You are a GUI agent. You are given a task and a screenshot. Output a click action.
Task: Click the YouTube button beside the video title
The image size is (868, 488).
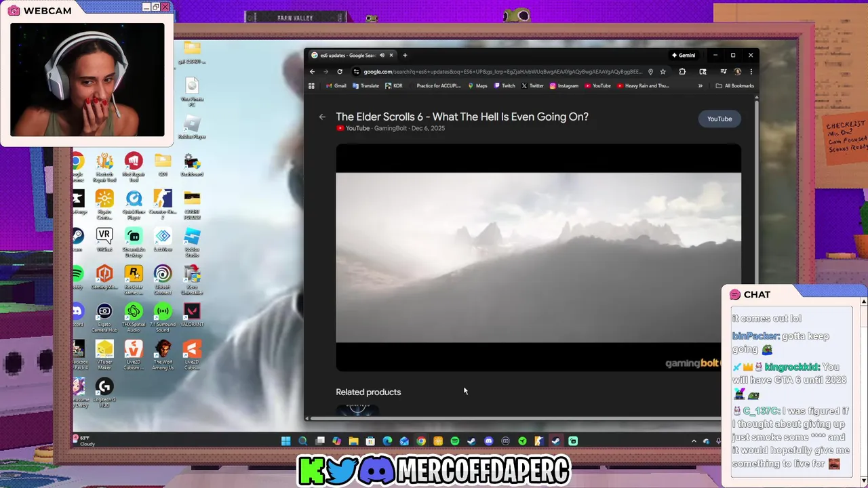tap(719, 119)
